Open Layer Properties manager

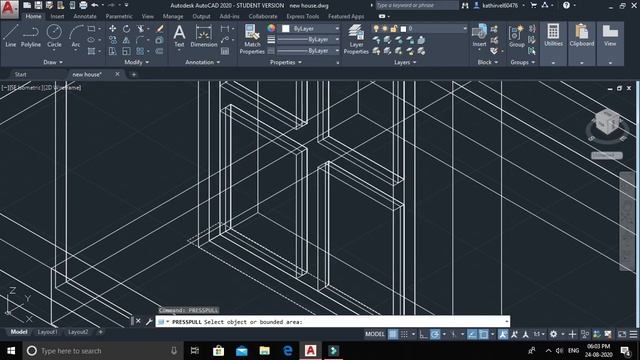tap(356, 39)
